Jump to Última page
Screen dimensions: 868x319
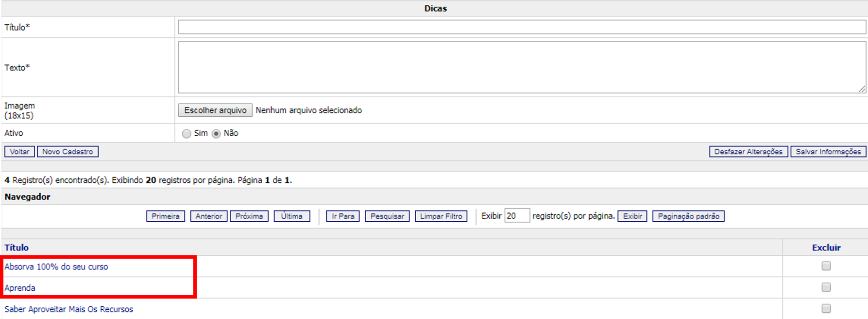291,216
